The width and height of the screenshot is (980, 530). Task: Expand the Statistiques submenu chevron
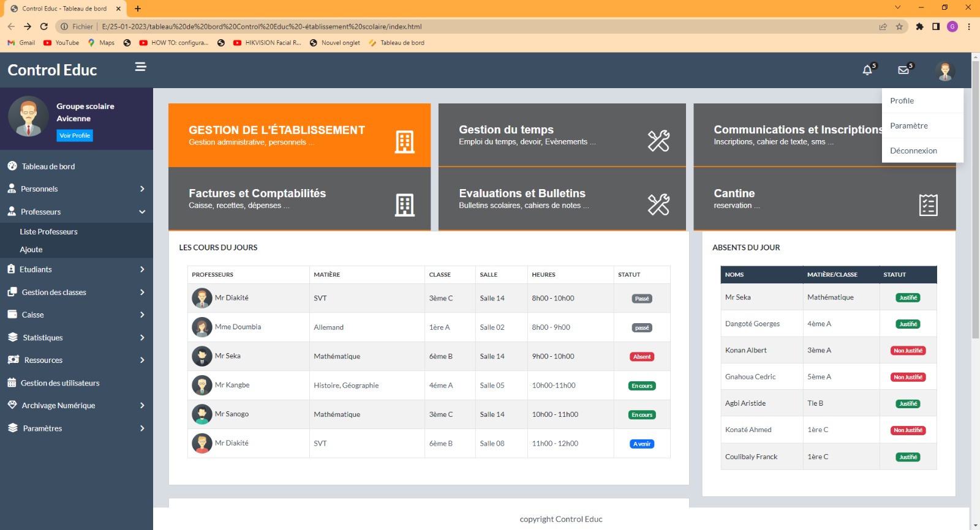pyautogui.click(x=142, y=337)
